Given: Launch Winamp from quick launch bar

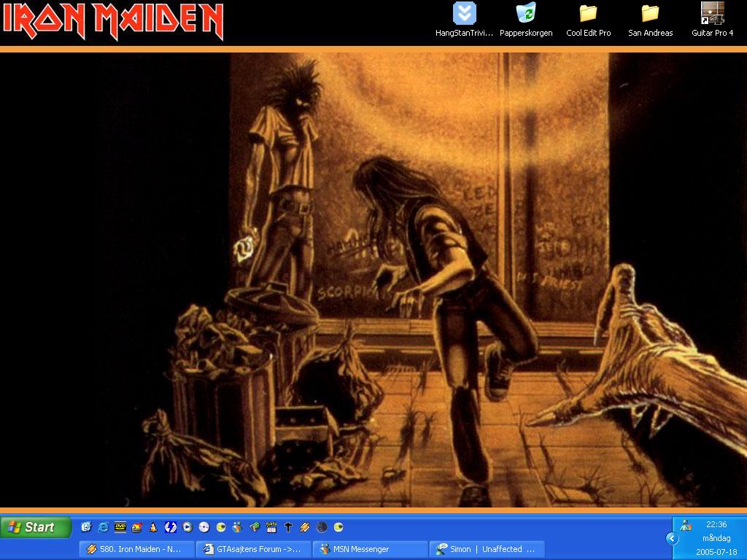Looking at the screenshot, I should point(304,527).
